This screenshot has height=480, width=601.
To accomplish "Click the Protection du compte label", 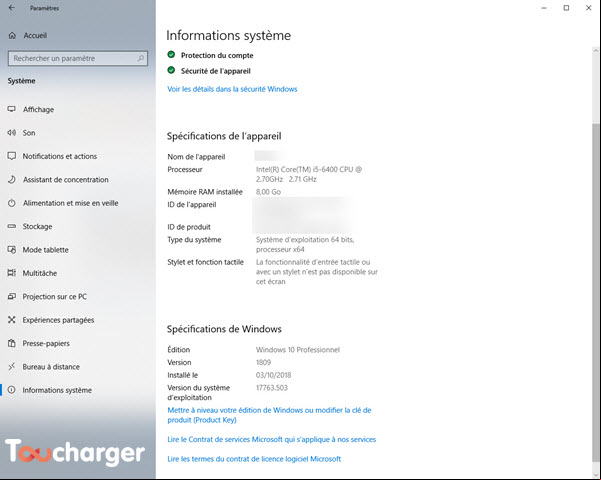I will [217, 55].
